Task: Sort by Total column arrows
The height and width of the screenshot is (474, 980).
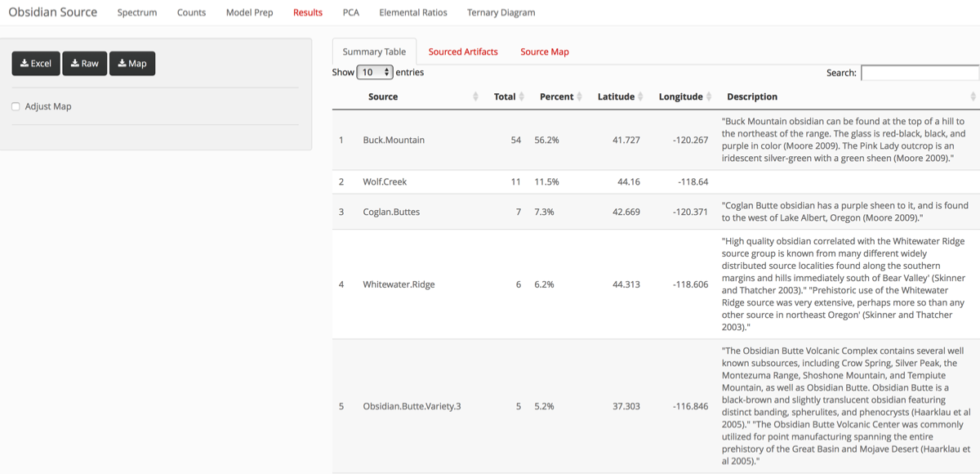Action: 521,97
